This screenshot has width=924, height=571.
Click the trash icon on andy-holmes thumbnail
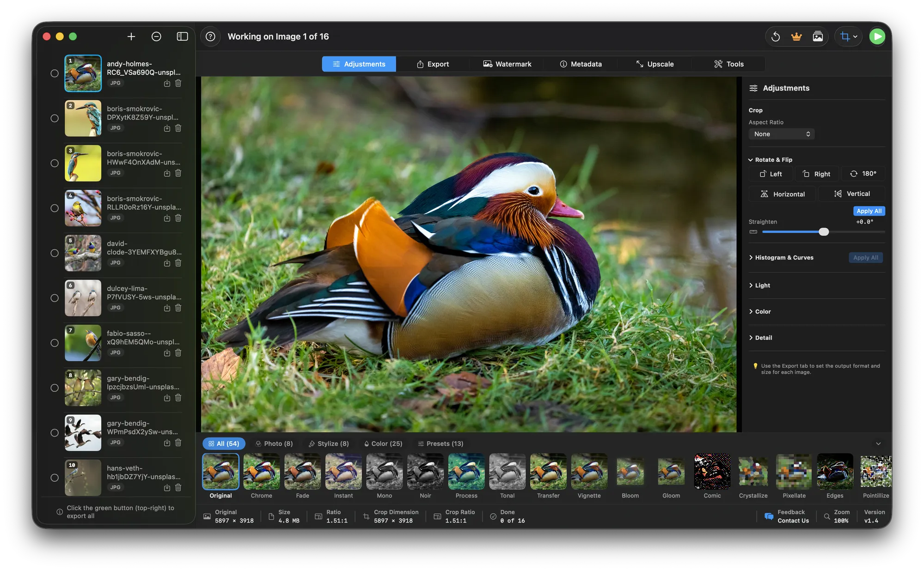178,83
